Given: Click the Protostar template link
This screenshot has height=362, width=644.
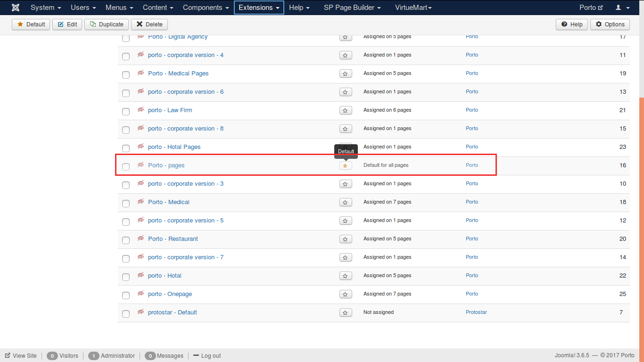Looking at the screenshot, I should [476, 312].
